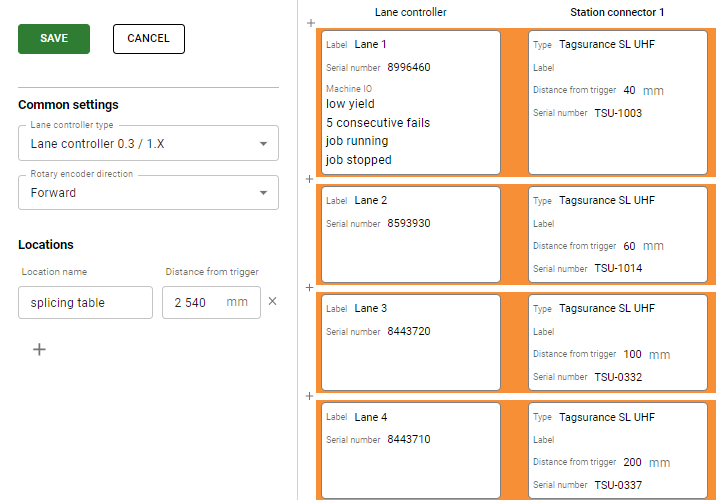Image resolution: width=716 pixels, height=500 pixels.
Task: Click the Lane 4 serial number 8443710
Action: pos(409,439)
